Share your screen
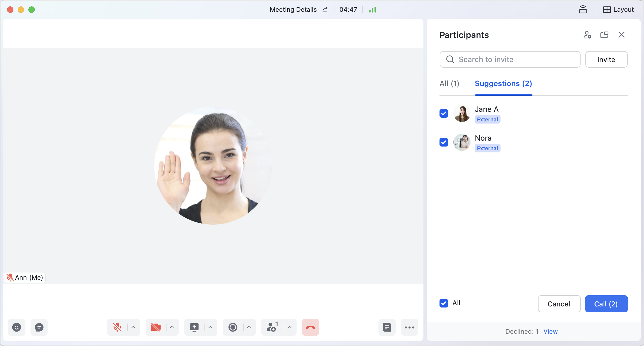 (194, 327)
